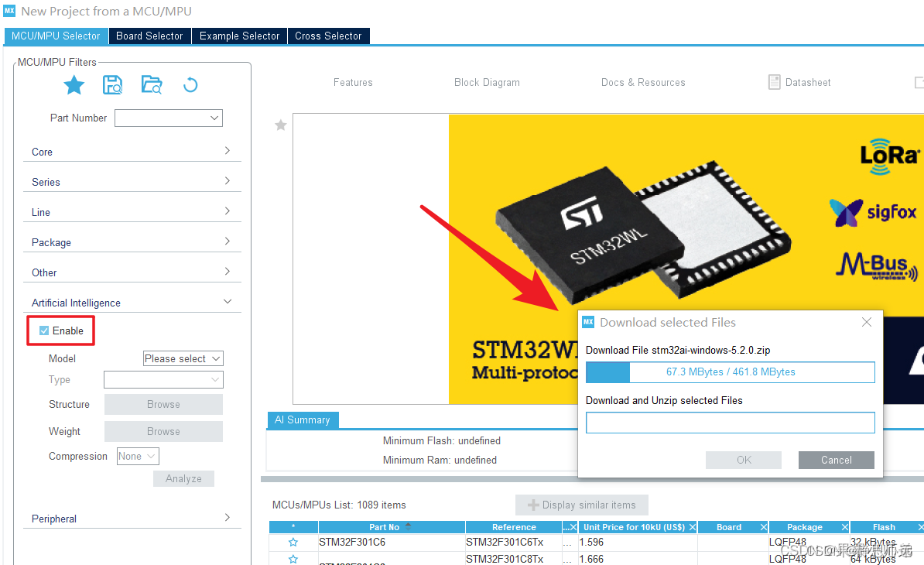
Task: Cancel the file download
Action: tap(837, 460)
